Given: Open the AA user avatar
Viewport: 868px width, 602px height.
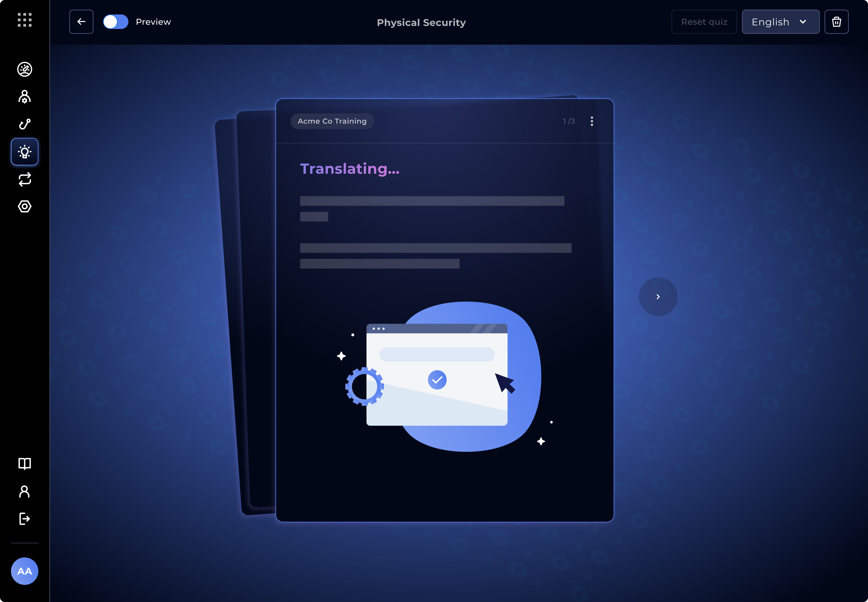Looking at the screenshot, I should (24, 571).
